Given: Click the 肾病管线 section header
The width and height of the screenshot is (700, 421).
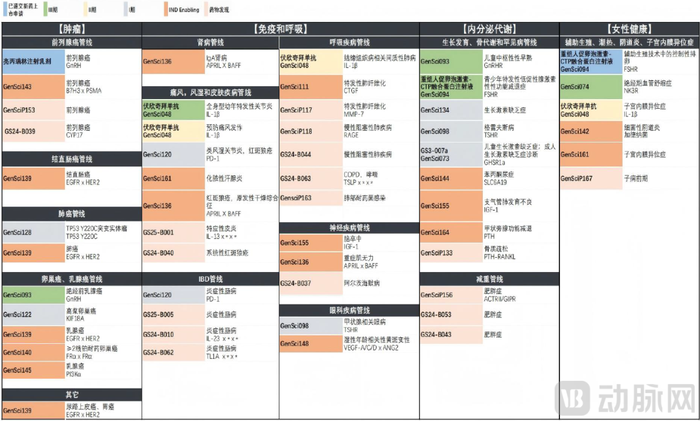Looking at the screenshot, I should (x=210, y=42).
